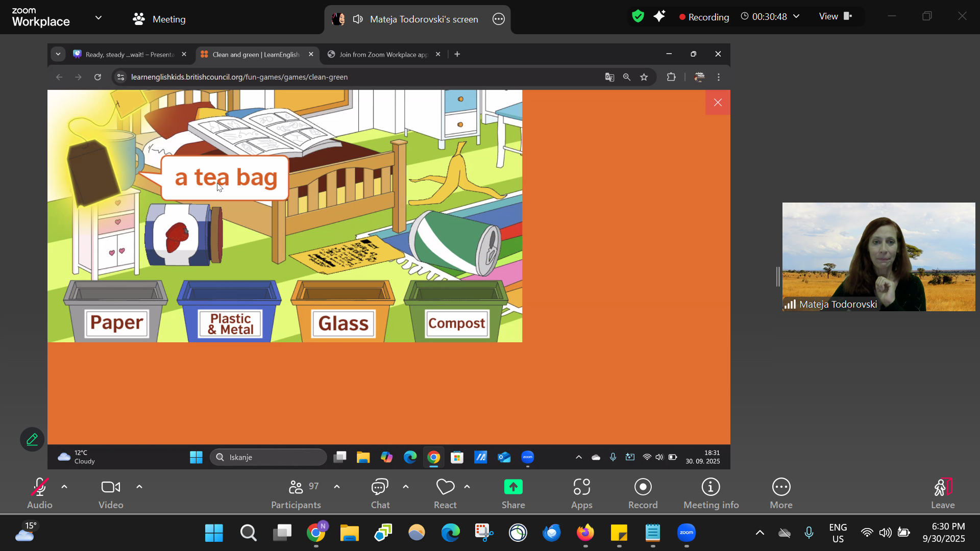The width and height of the screenshot is (980, 551).
Task: Switch to the Meeting tab
Action: 159,19
